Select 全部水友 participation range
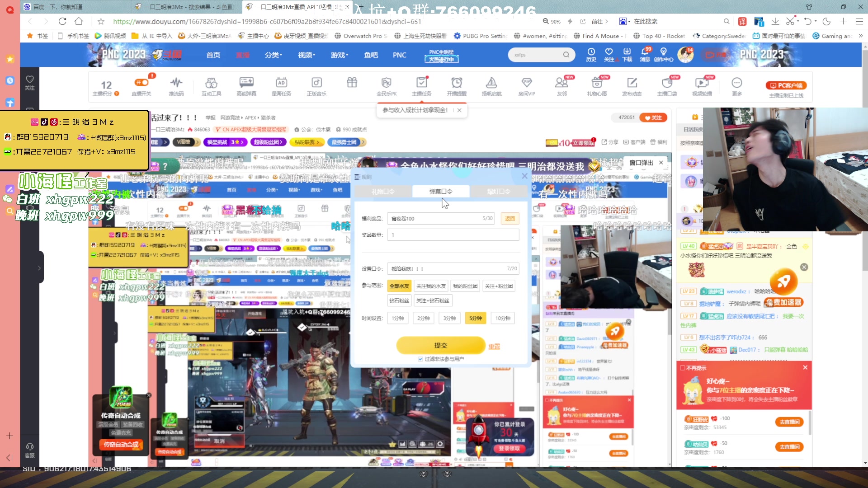The width and height of the screenshot is (868, 488). tap(399, 286)
